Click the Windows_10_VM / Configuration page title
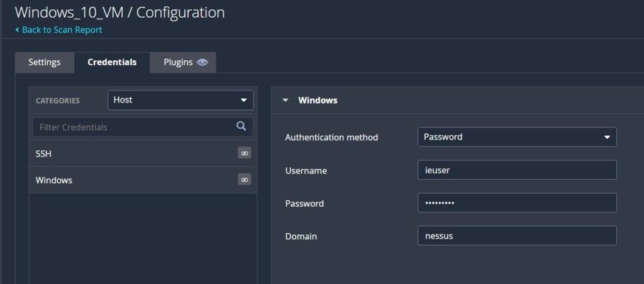This screenshot has width=644, height=284. pos(119,12)
